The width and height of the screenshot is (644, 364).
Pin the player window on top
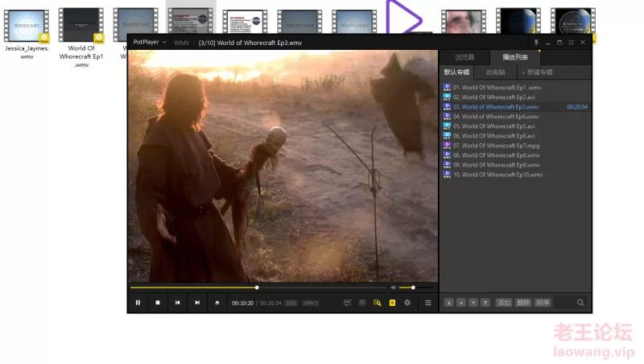[x=536, y=43]
